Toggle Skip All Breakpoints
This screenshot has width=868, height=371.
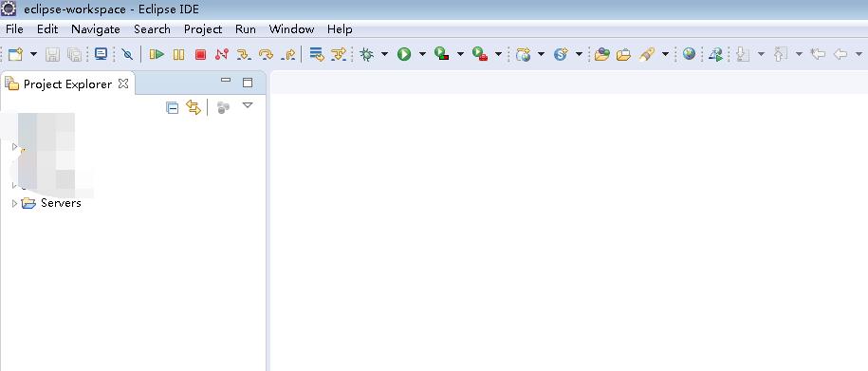(x=127, y=54)
